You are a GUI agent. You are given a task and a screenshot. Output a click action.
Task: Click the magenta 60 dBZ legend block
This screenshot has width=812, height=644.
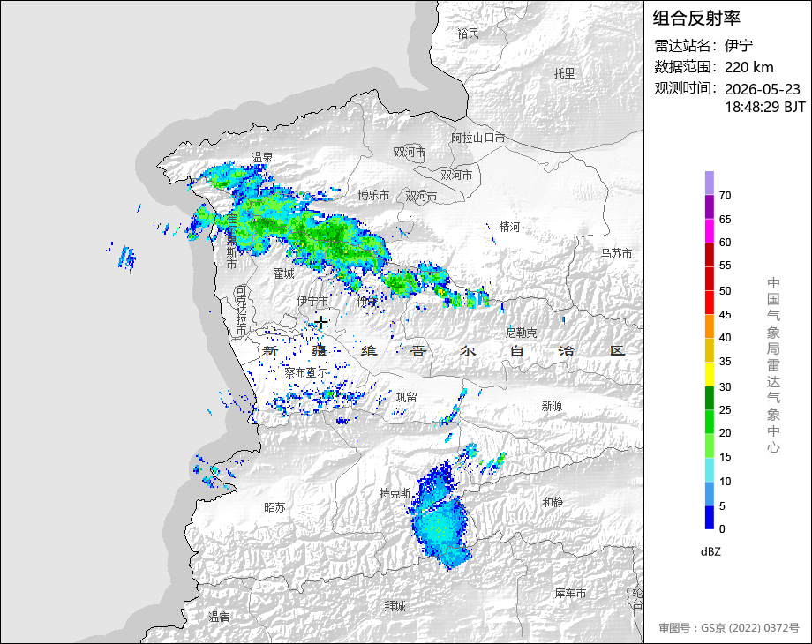click(x=709, y=230)
